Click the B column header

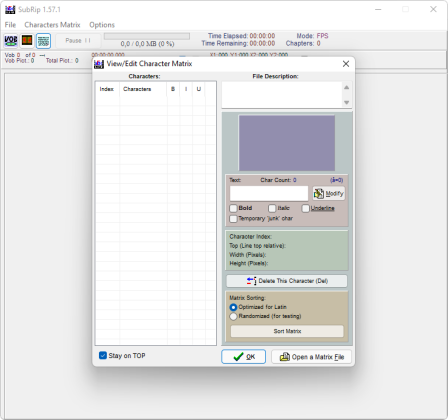pos(173,89)
